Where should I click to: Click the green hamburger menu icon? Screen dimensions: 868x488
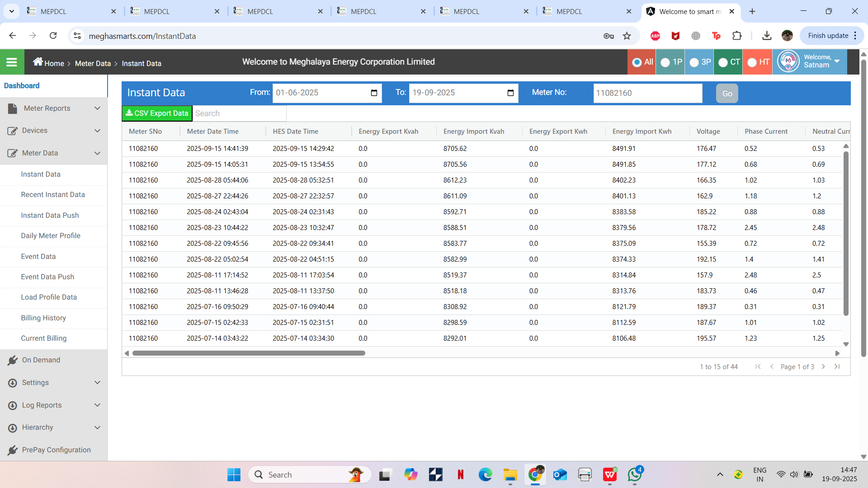(12, 62)
